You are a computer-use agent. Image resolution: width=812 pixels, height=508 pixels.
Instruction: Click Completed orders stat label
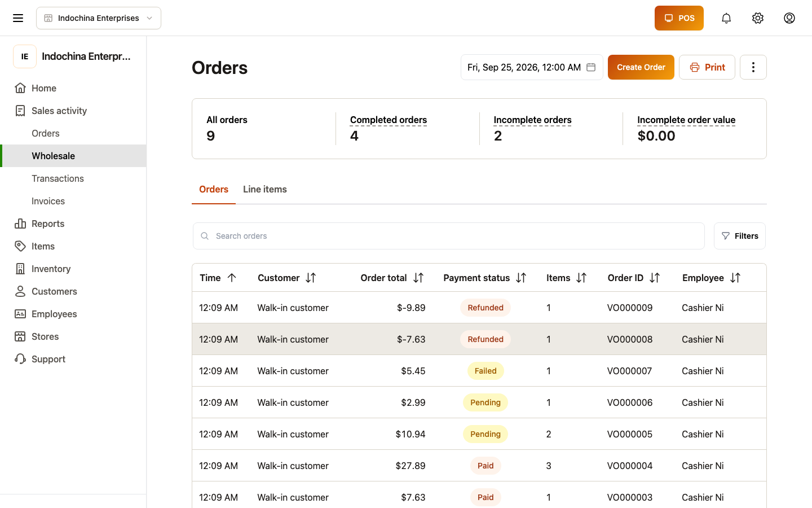coord(389,120)
